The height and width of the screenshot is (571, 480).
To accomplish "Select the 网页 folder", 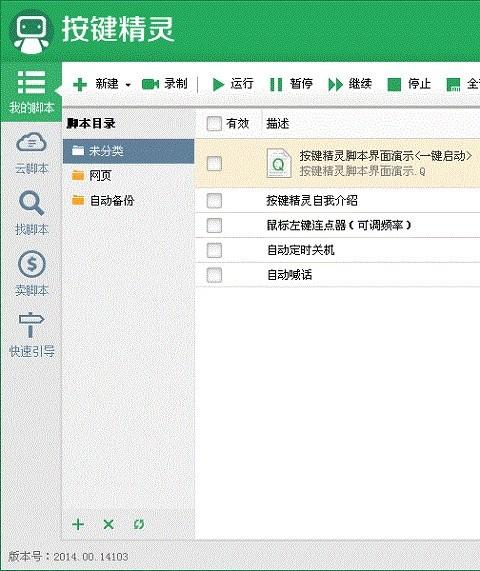I will click(129, 176).
